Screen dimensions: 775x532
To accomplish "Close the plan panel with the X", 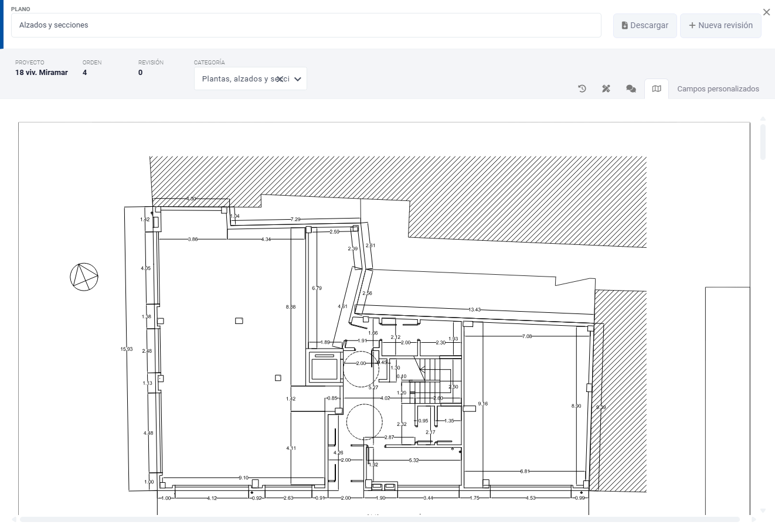I will click(766, 12).
